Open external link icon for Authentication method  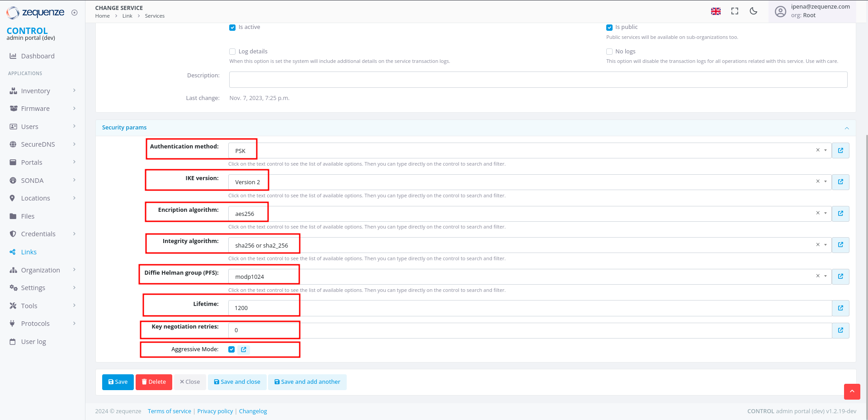pos(840,151)
